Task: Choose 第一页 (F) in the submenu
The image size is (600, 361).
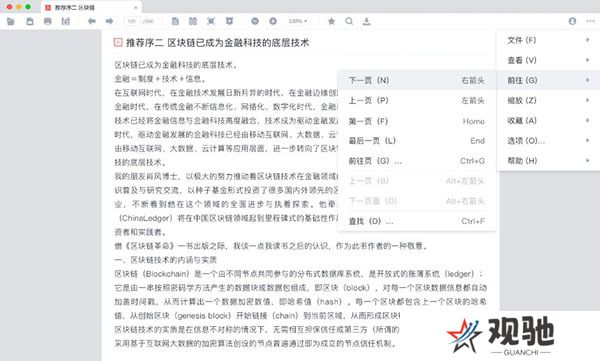Action: click(x=417, y=121)
